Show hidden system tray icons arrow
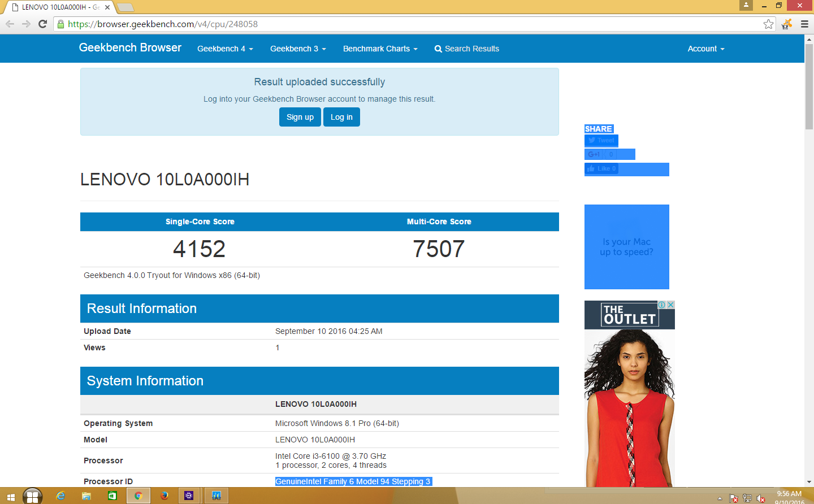Image resolution: width=814 pixels, height=504 pixels. 720,498
